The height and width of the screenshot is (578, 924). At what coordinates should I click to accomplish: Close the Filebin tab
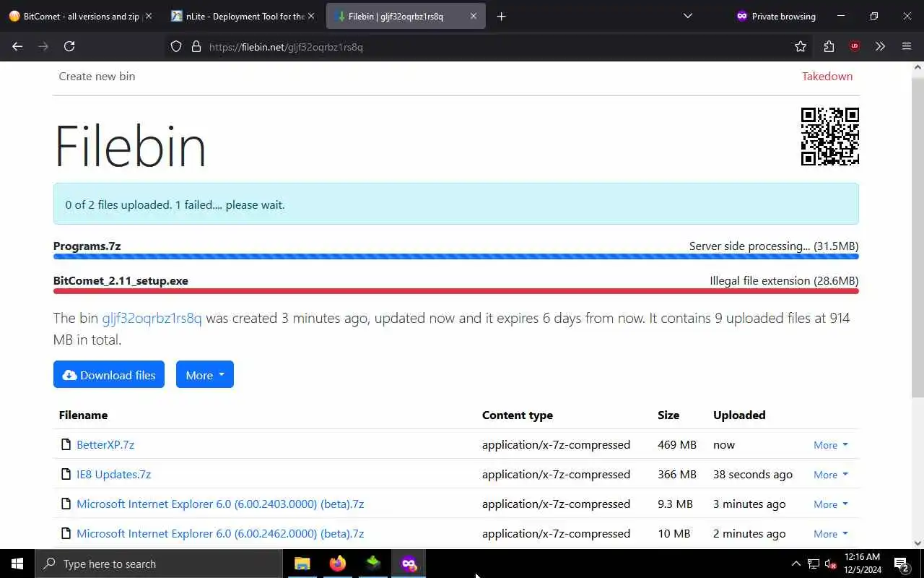tap(474, 16)
